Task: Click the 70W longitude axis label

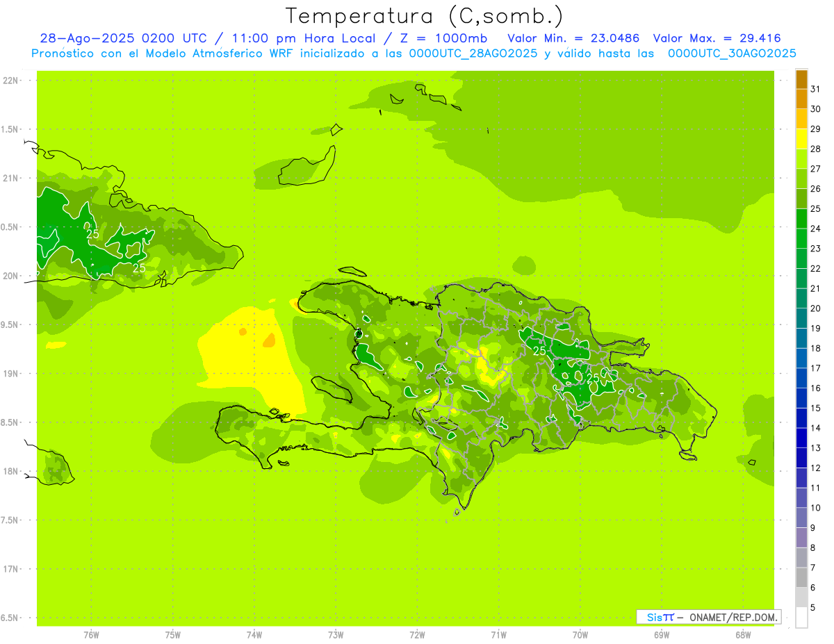Action: [580, 634]
